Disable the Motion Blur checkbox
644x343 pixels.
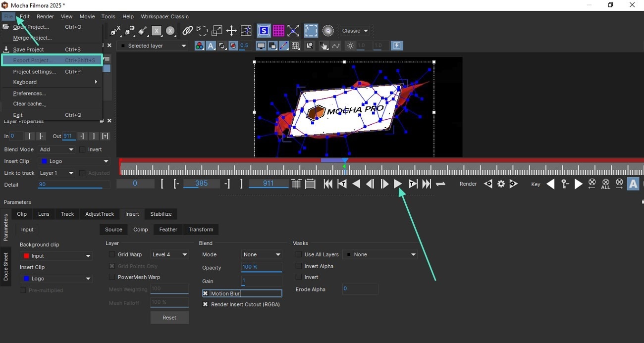(205, 294)
